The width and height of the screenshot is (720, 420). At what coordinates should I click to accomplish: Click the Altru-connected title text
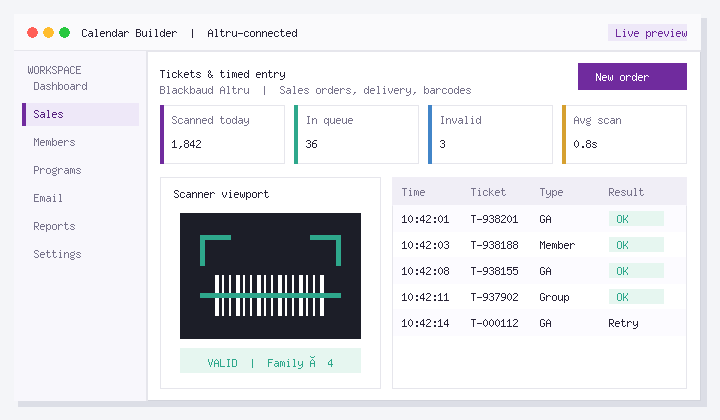coord(252,34)
